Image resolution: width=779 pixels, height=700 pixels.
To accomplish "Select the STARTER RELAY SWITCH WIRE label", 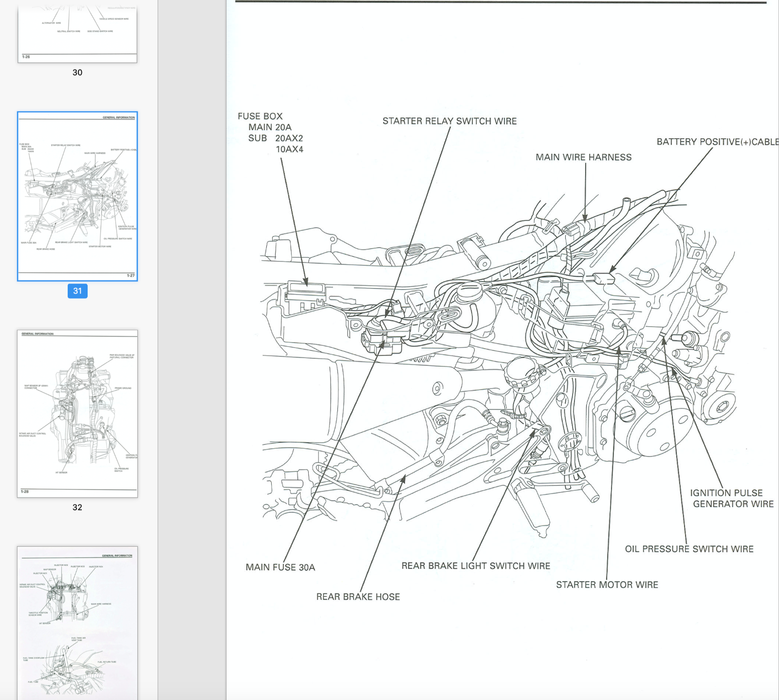I will [449, 121].
